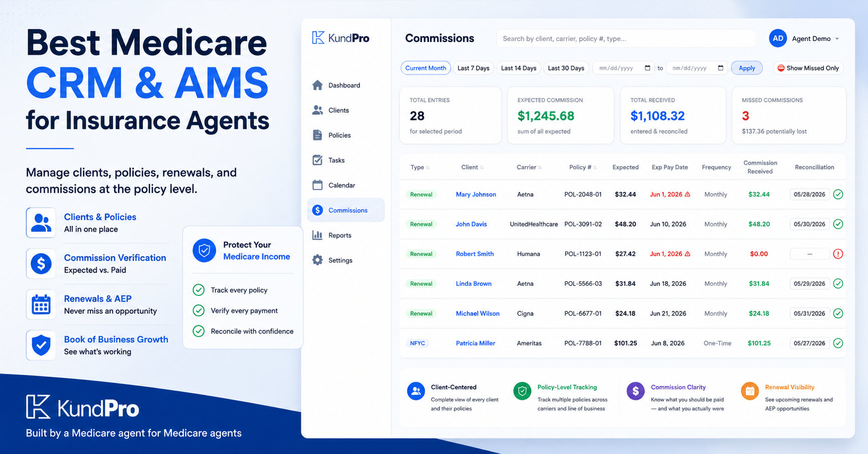The image size is (868, 454).
Task: Click the KundPro logo in the app sidebar
Action: pyautogui.click(x=340, y=38)
